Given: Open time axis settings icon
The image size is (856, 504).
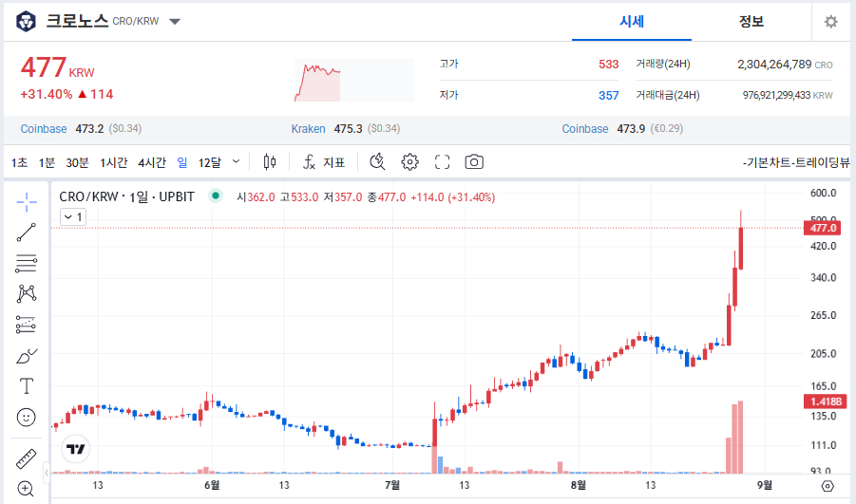Looking at the screenshot, I should click(827, 486).
